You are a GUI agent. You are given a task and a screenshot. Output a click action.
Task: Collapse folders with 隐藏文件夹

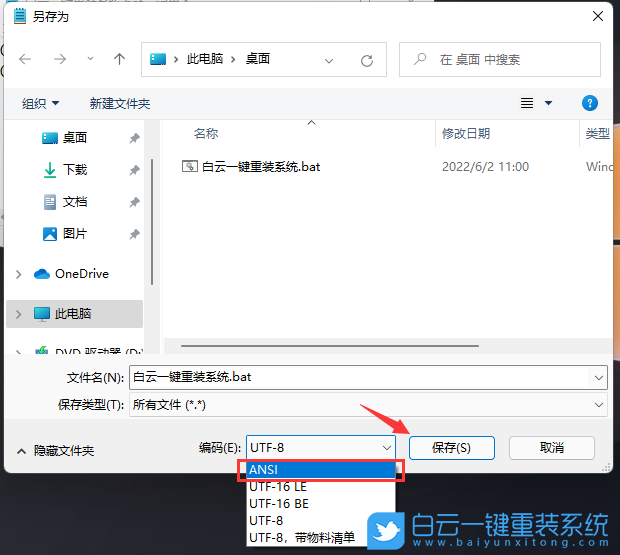[55, 451]
